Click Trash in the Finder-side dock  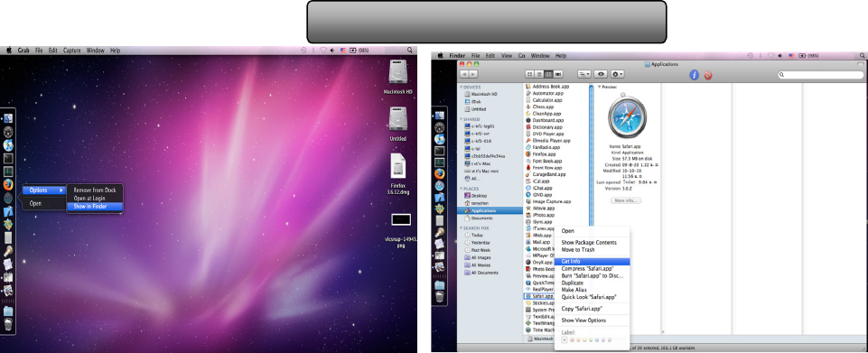[x=440, y=297]
